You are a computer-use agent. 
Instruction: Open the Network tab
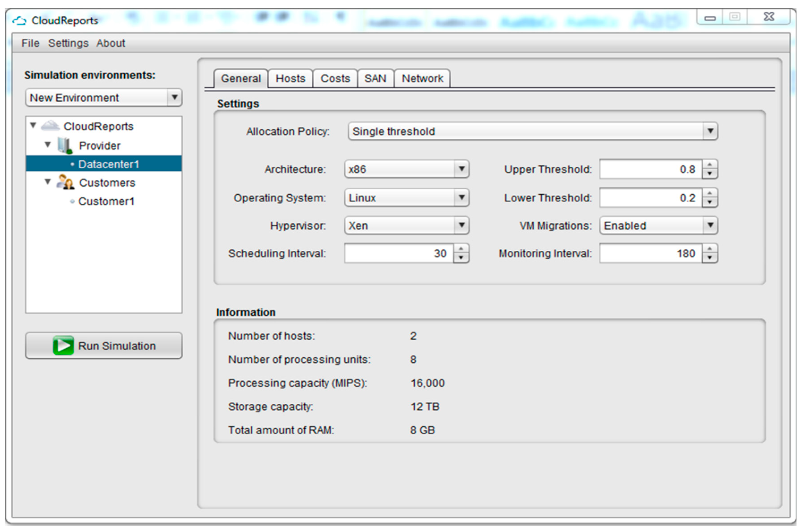(422, 78)
